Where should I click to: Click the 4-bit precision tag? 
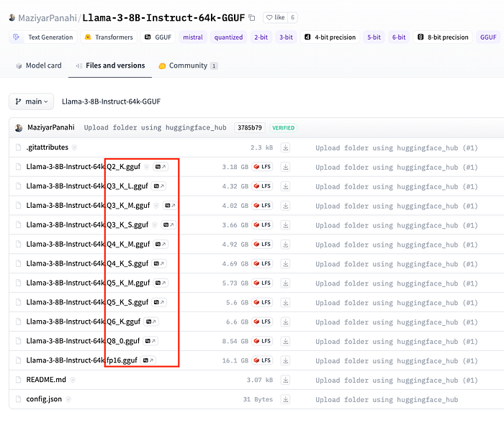[330, 37]
